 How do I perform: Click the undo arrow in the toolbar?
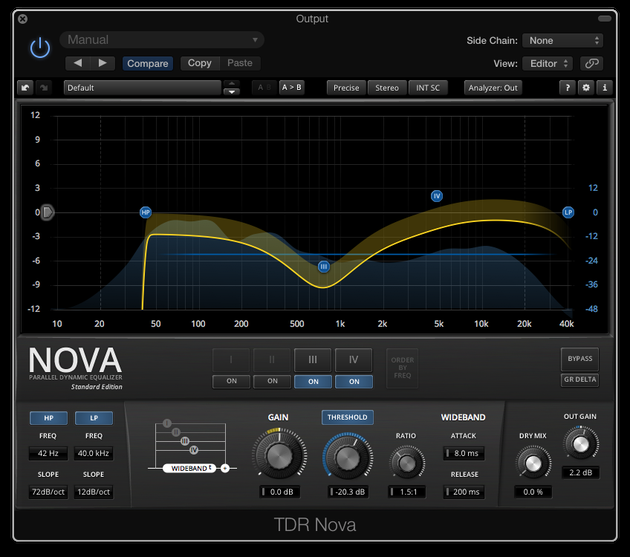(x=25, y=88)
